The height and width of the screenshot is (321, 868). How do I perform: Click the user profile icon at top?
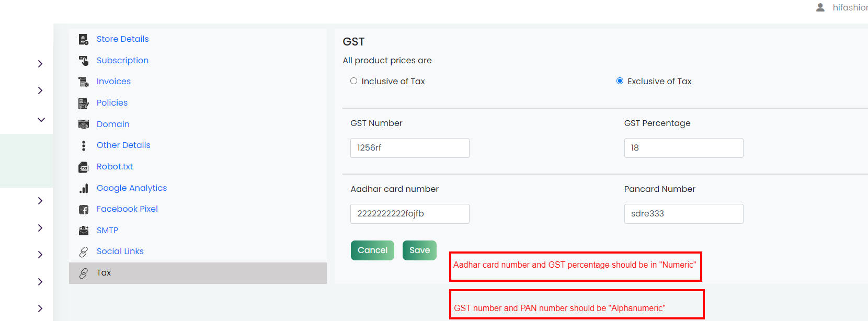tap(820, 7)
